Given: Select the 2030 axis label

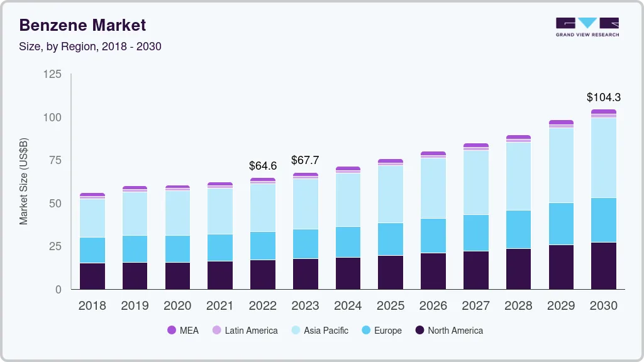Looking at the screenshot, I should tap(604, 306).
